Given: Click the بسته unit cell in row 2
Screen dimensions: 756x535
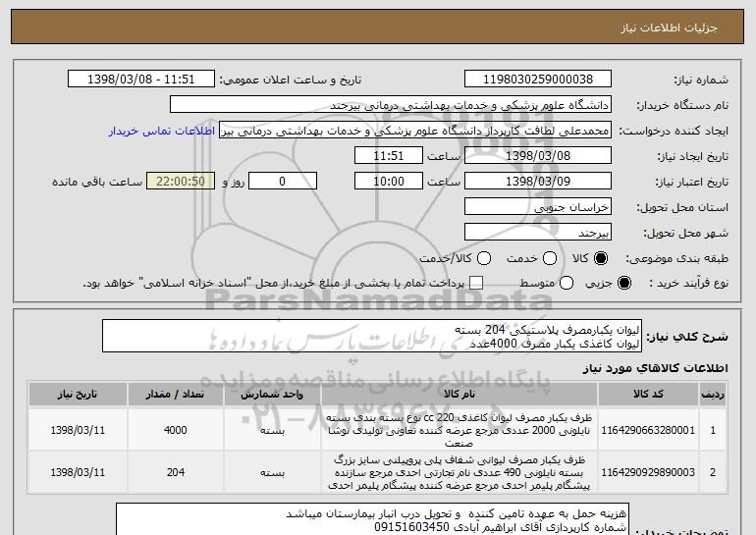Looking at the screenshot, I should (272, 472).
